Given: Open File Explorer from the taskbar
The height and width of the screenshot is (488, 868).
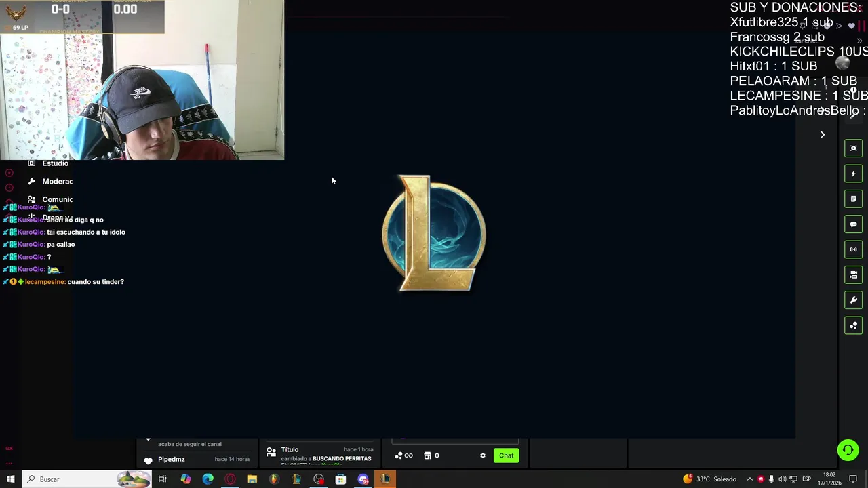Looking at the screenshot, I should click(252, 479).
